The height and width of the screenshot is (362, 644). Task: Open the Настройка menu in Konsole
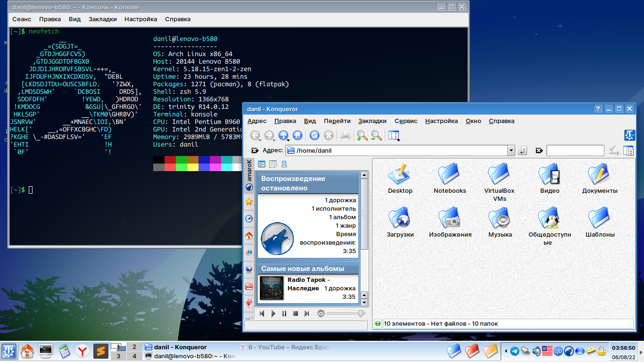point(140,19)
